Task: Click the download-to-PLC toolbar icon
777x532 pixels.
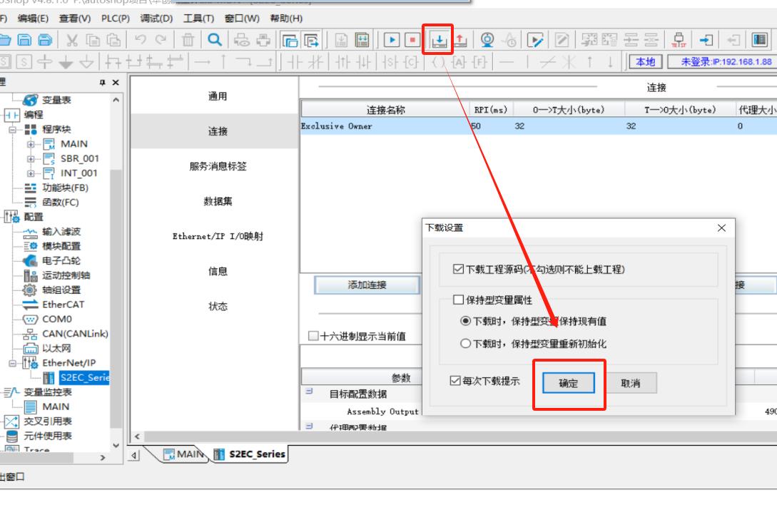Action: pyautogui.click(x=438, y=40)
